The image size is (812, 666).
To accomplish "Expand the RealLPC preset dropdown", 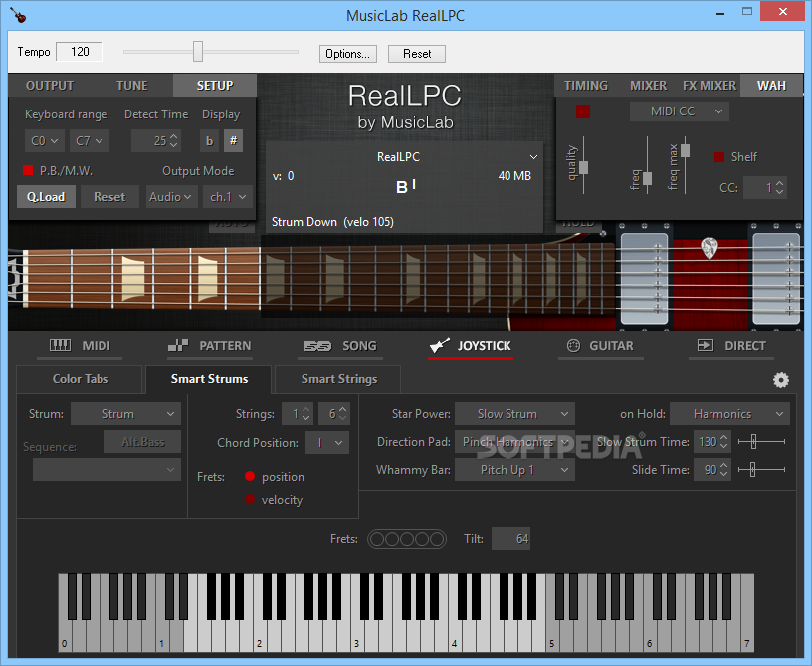I will pyautogui.click(x=533, y=157).
